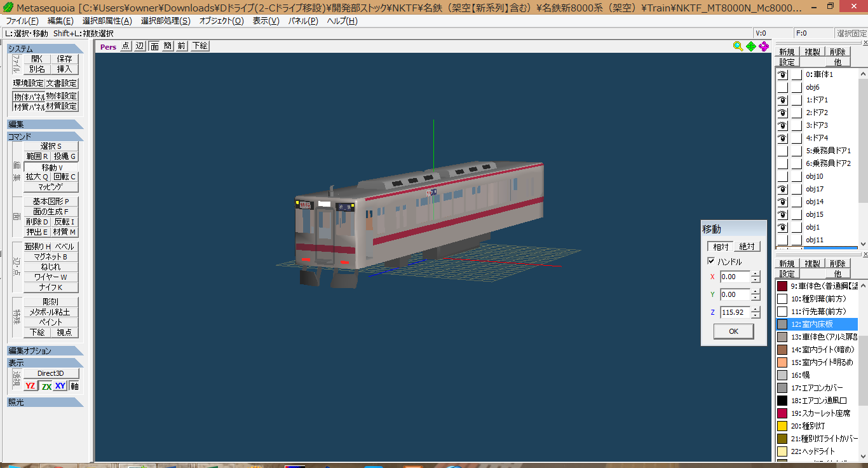Activate the 範囲 R range tool
The height and width of the screenshot is (468, 868).
pyautogui.click(x=37, y=156)
